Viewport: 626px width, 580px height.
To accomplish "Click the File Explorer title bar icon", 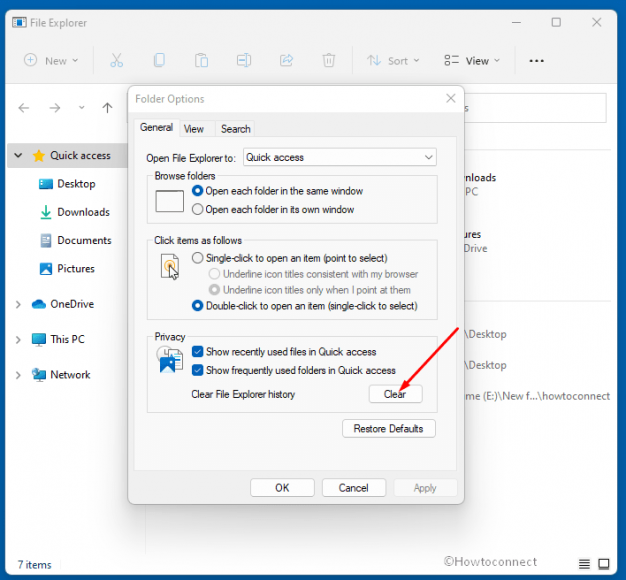I will point(19,22).
